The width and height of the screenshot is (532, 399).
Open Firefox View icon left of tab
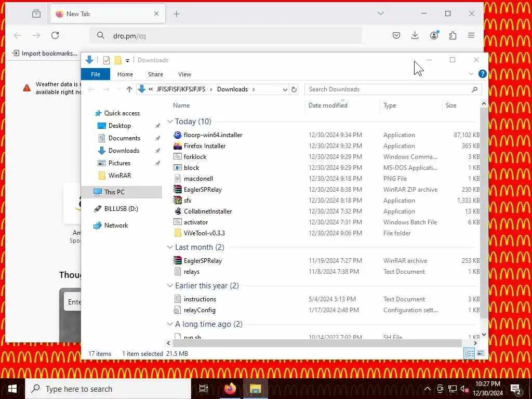pyautogui.click(x=36, y=14)
